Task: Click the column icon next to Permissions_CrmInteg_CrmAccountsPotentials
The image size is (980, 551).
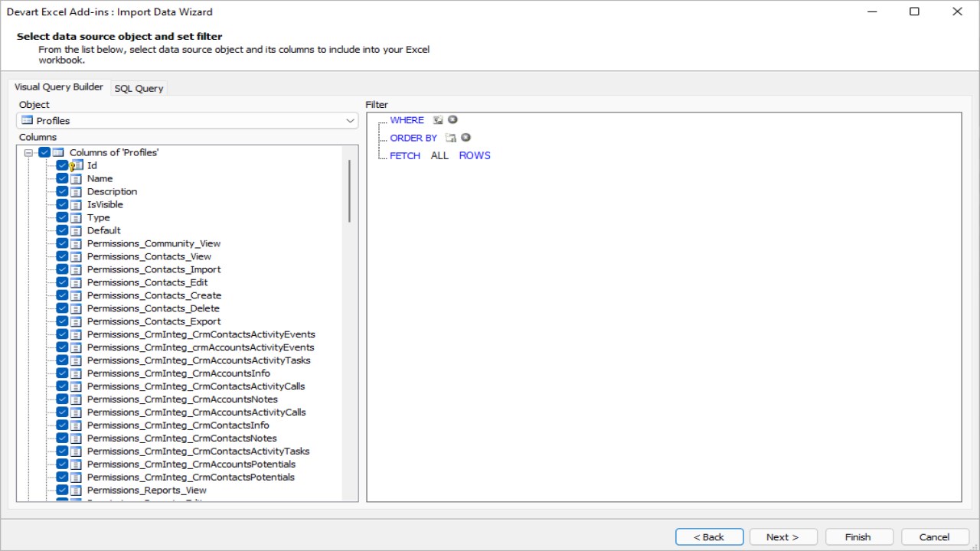Action: (77, 465)
